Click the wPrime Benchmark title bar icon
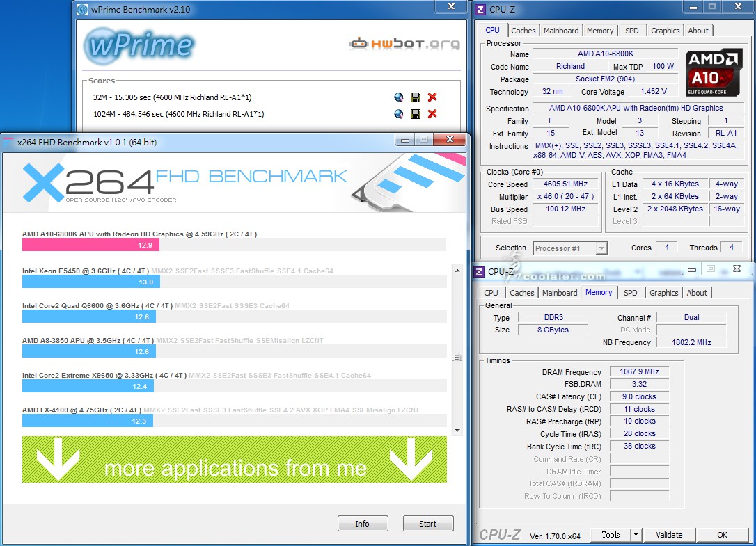 pyautogui.click(x=82, y=9)
